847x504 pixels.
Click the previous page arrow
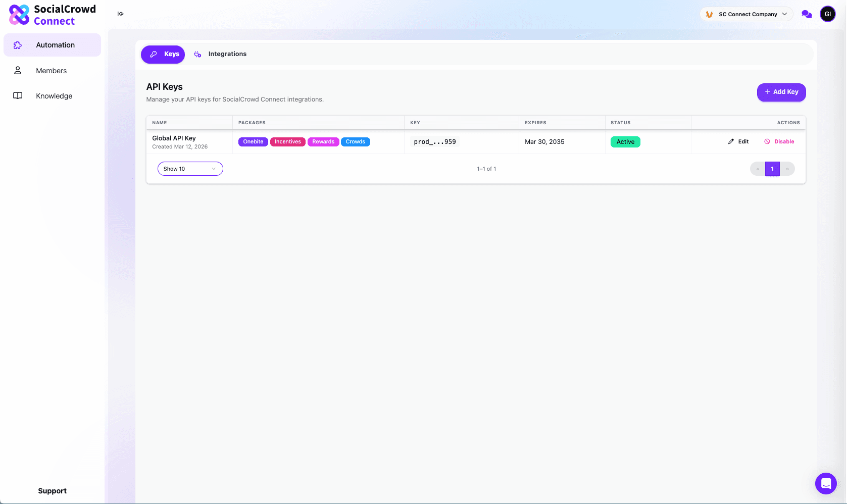pyautogui.click(x=758, y=169)
